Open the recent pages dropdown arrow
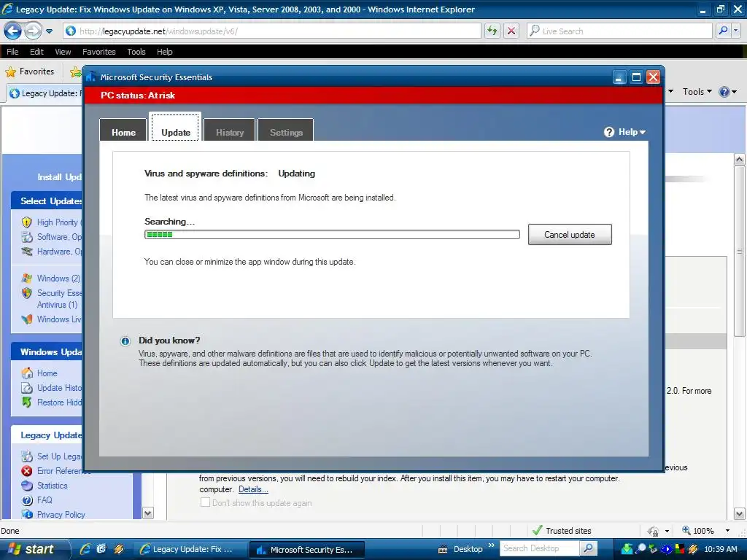The image size is (747, 560). 49,31
